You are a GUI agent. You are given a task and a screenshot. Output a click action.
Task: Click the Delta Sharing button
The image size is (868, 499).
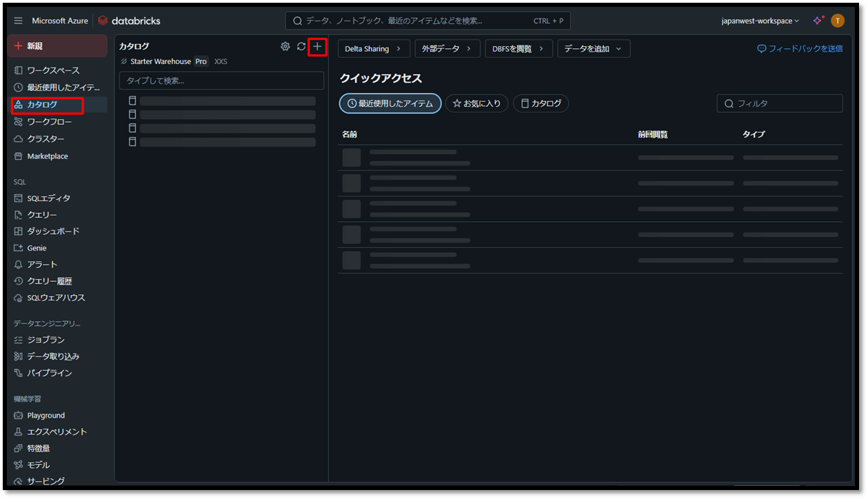pos(373,49)
